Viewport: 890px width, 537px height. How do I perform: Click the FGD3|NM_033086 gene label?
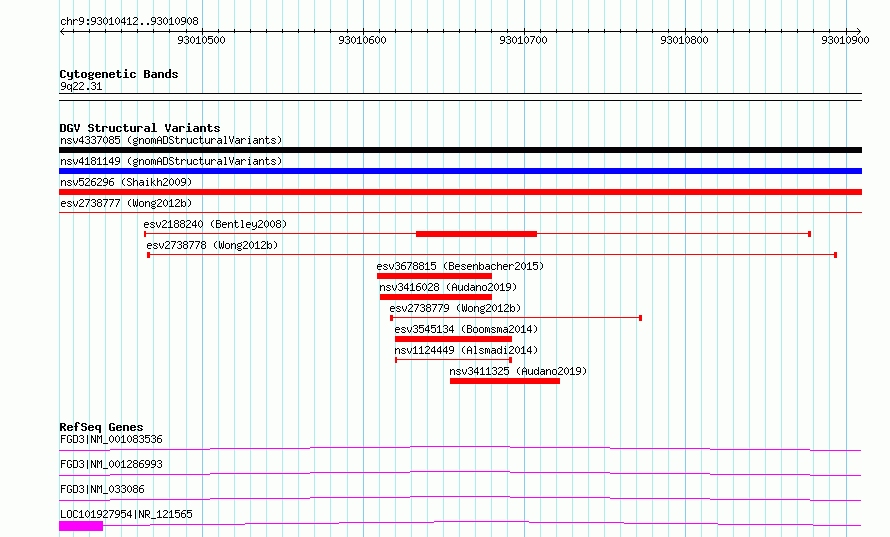click(102, 489)
